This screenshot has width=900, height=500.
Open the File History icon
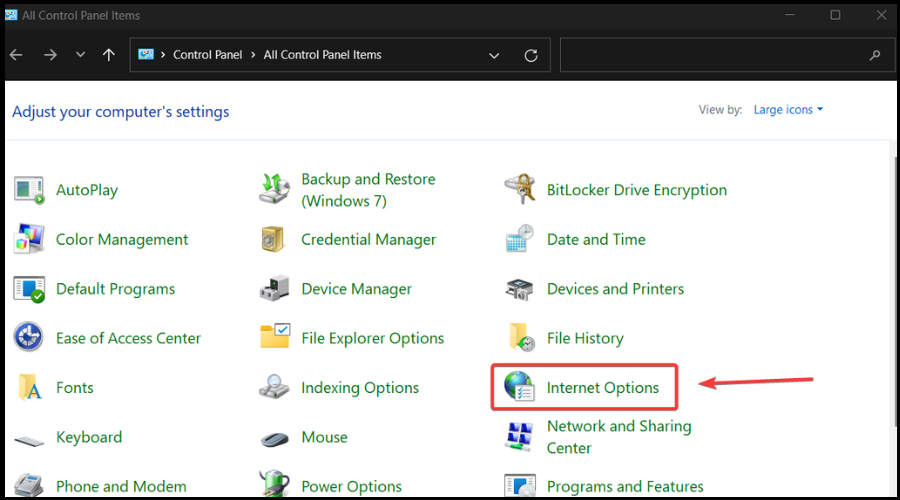(x=522, y=337)
